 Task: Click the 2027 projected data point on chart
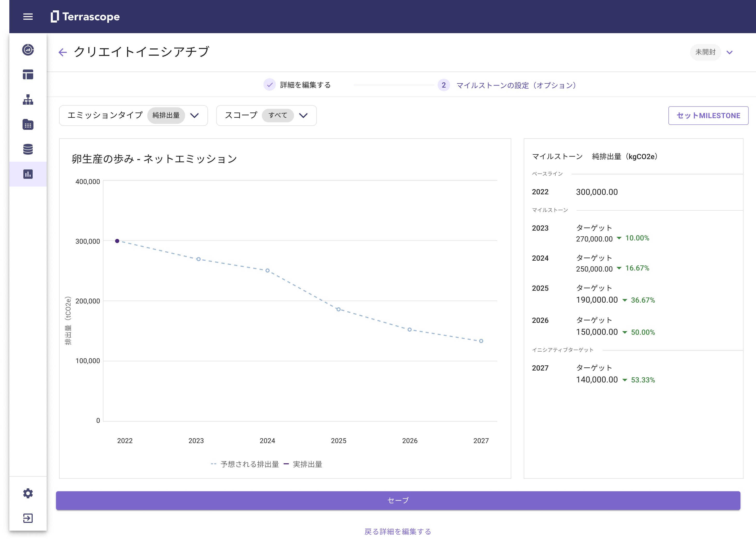[x=481, y=341]
